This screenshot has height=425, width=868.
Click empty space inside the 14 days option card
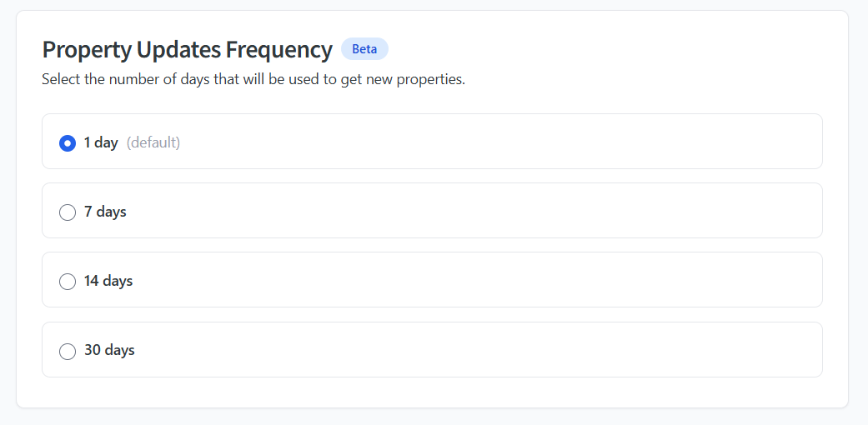tap(500, 280)
